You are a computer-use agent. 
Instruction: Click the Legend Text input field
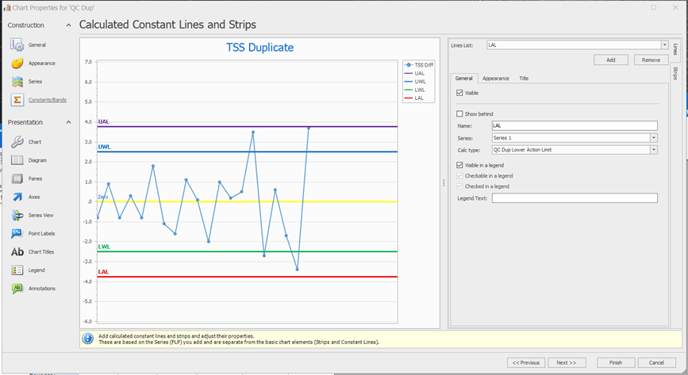(574, 198)
